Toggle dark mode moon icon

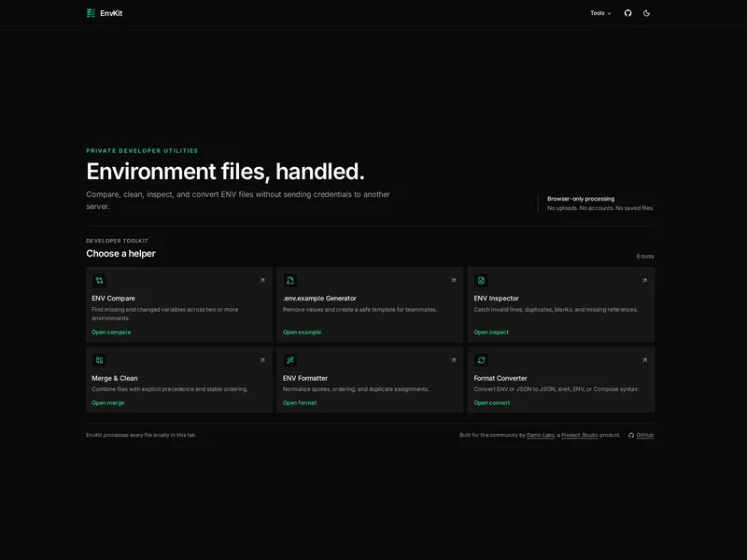click(646, 13)
